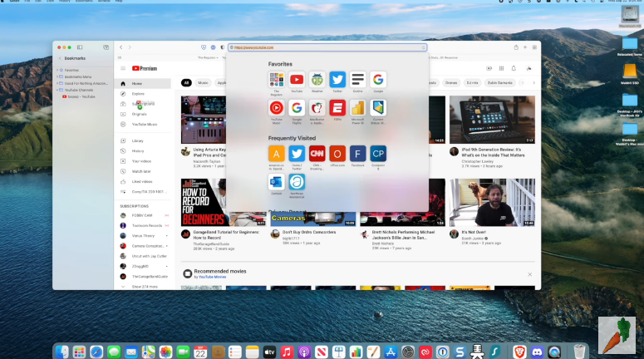Expand Show 274 more subscriptions

click(x=144, y=287)
